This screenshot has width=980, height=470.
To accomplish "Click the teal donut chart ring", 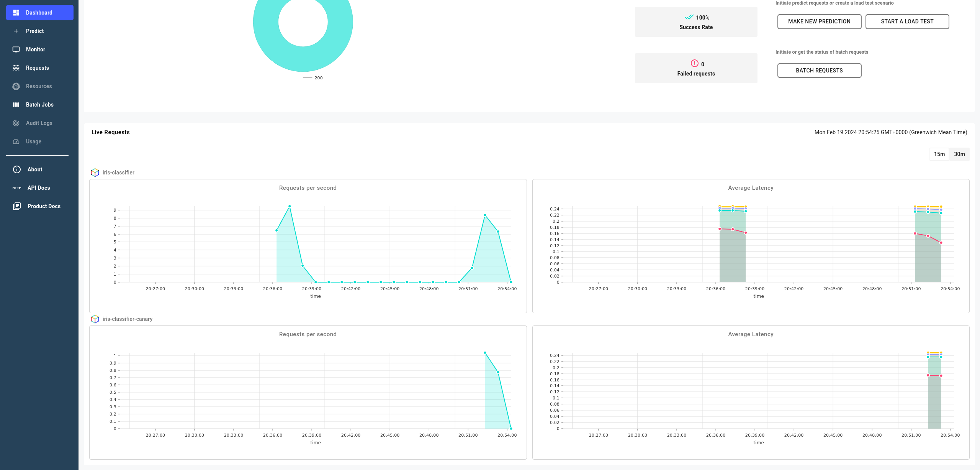I will (x=303, y=59).
